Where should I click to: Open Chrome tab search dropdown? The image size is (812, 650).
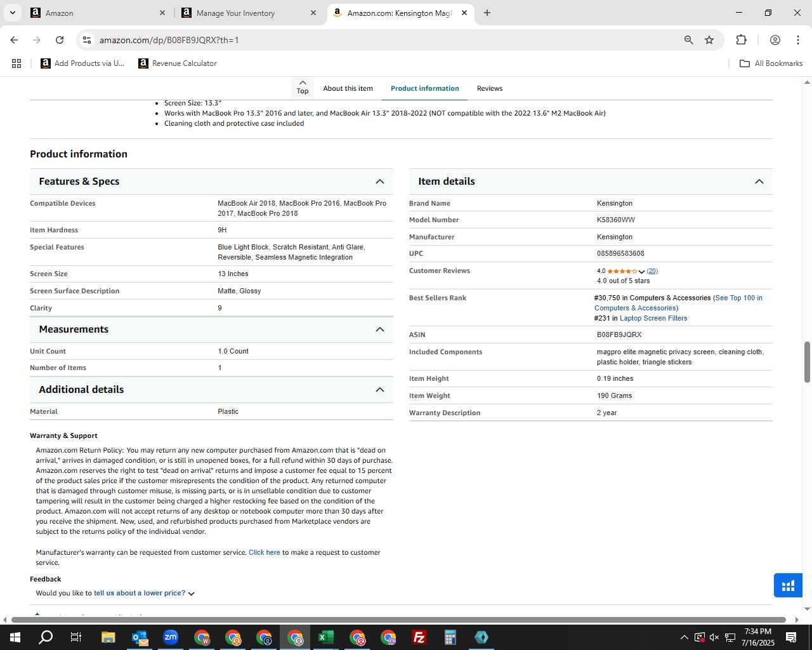(x=13, y=13)
